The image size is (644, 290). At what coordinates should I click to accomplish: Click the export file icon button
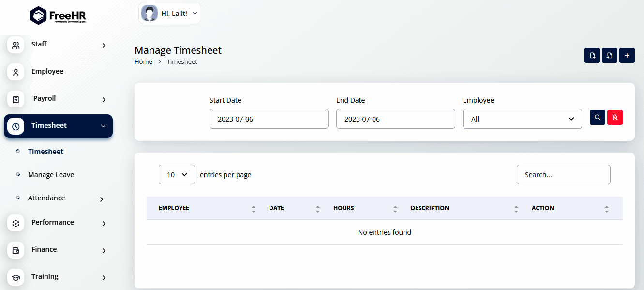coord(592,56)
